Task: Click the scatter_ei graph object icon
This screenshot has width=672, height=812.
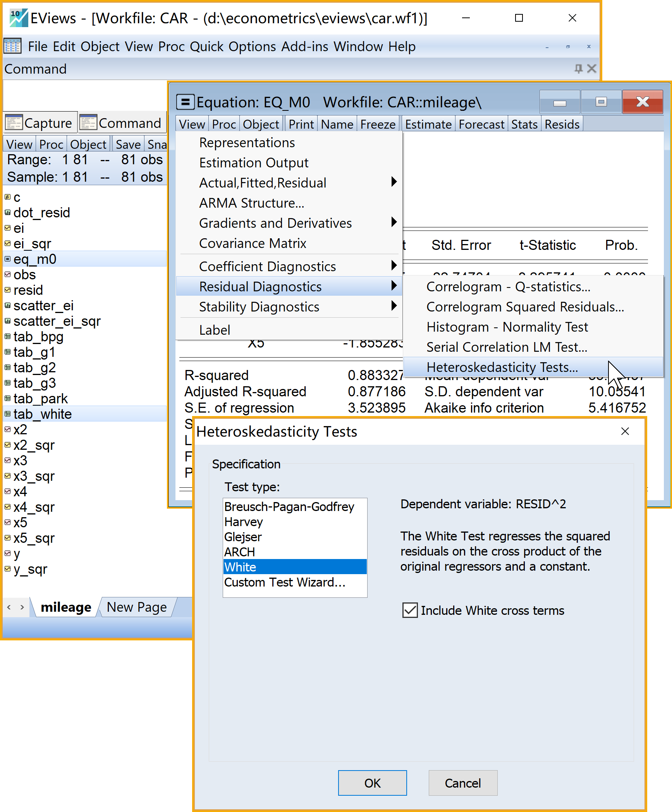Action: pyautogui.click(x=7, y=305)
